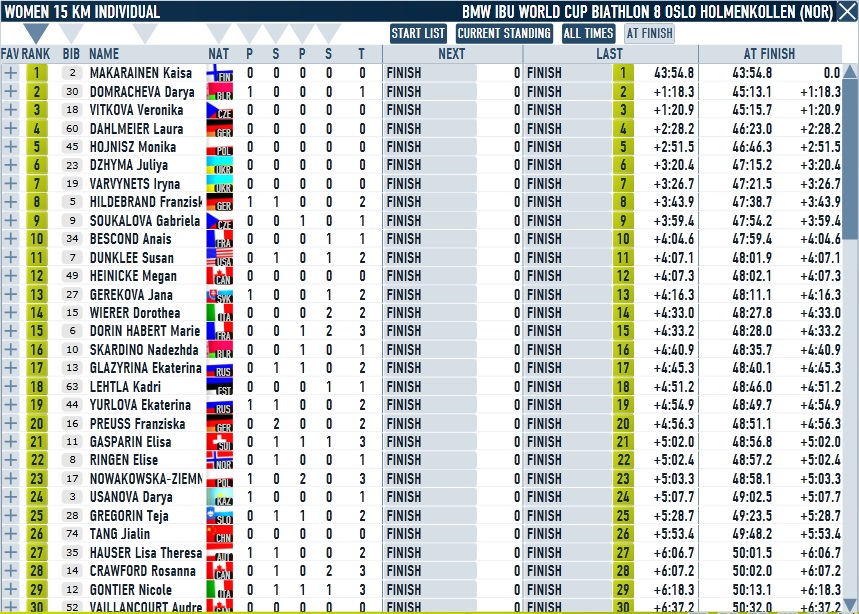Click the NAME column header
Screen dimensions: 859x614
coord(104,54)
